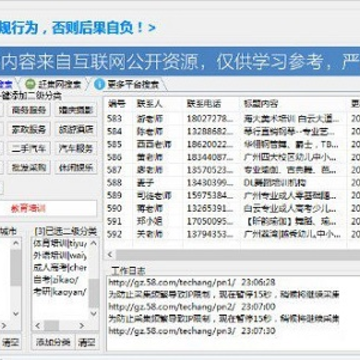Select the 汽车服务 category button

pos(76,148)
